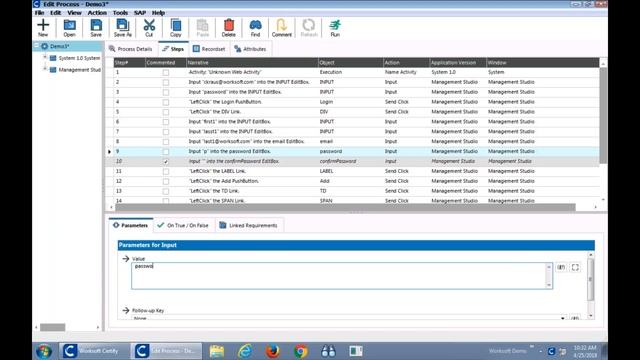Toggle the Commented checkbox for step 4
The width and height of the screenshot is (640, 360).
point(166,102)
